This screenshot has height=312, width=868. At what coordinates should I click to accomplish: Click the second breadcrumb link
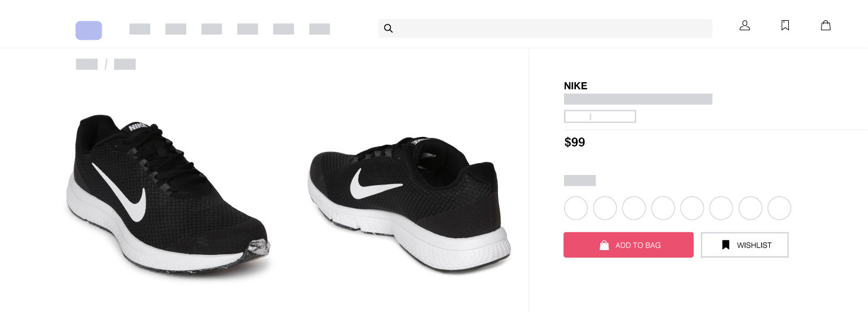pyautogui.click(x=125, y=64)
